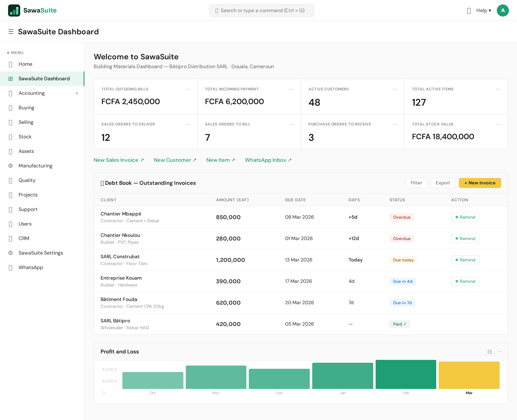The width and height of the screenshot is (517, 420).
Task: Click the Paid status badge for SARL Bâtipro
Action: pyautogui.click(x=399, y=324)
